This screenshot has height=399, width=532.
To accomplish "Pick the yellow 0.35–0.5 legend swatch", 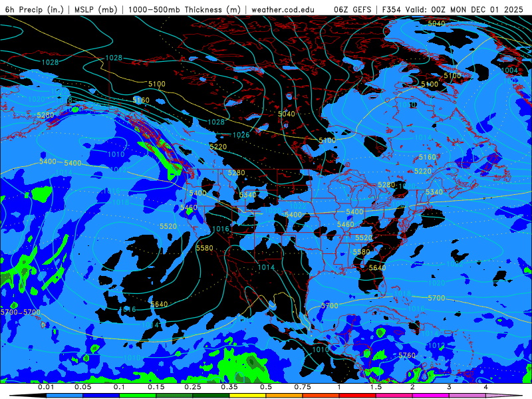I will pyautogui.click(x=247, y=396).
